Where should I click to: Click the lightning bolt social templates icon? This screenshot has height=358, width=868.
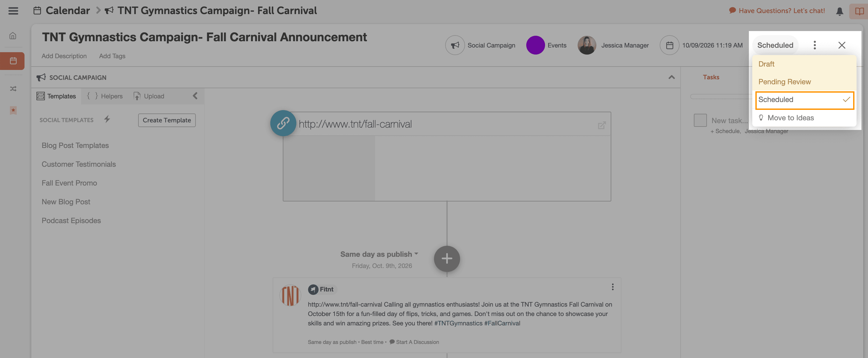(107, 120)
